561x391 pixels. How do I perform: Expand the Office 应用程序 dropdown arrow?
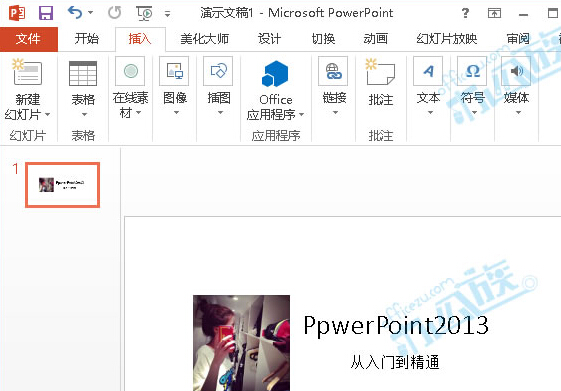(x=302, y=115)
